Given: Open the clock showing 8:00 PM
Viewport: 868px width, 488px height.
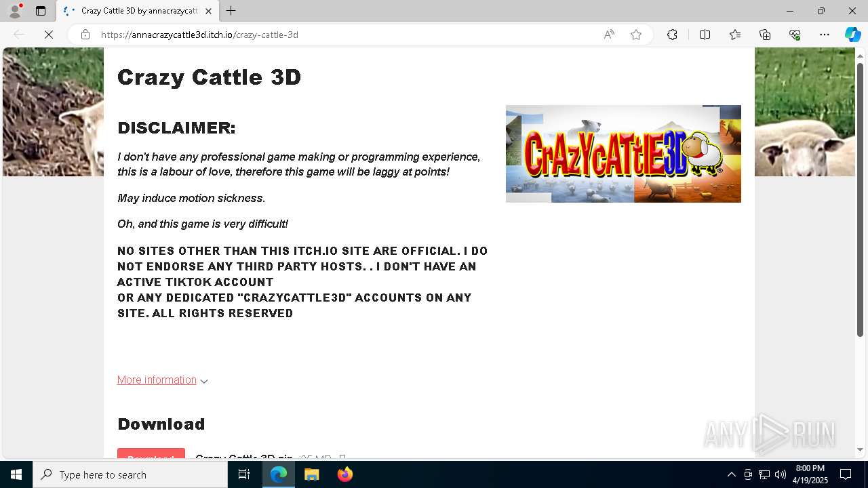Looking at the screenshot, I should pos(810,474).
